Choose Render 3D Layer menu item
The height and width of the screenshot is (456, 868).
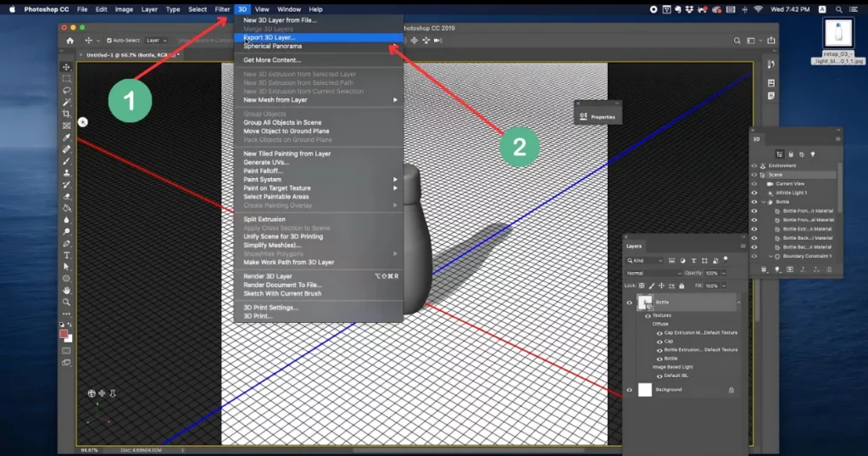click(x=319, y=276)
